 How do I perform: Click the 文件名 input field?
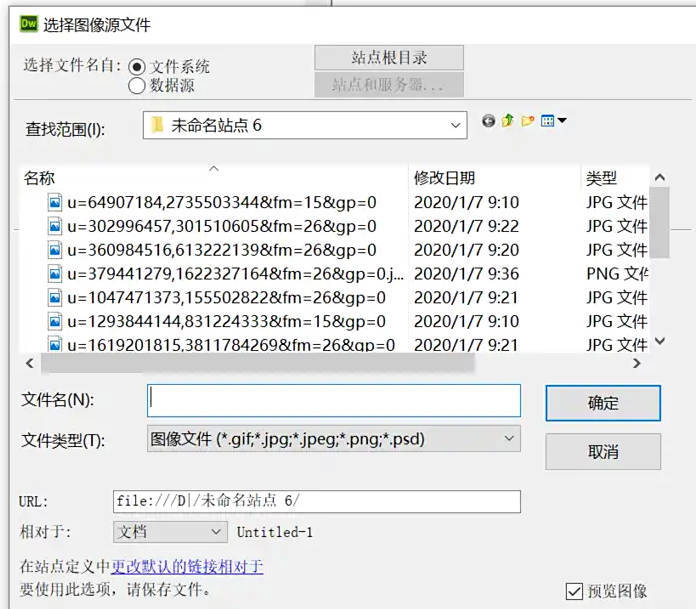click(x=334, y=400)
